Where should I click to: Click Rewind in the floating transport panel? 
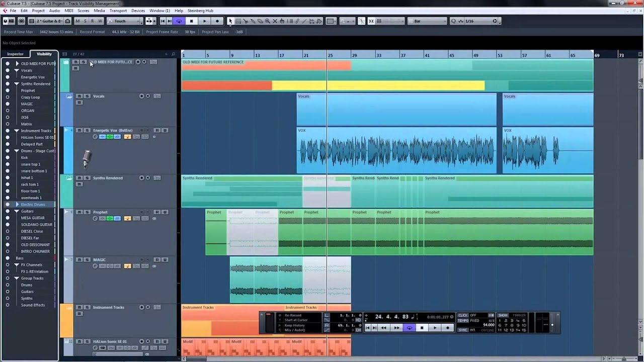tap(383, 327)
